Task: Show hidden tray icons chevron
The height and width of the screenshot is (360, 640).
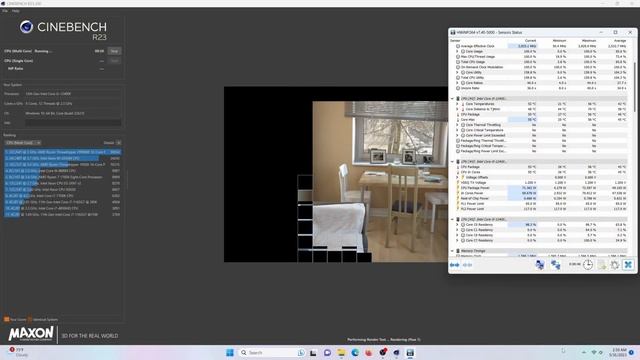Action: point(584,352)
